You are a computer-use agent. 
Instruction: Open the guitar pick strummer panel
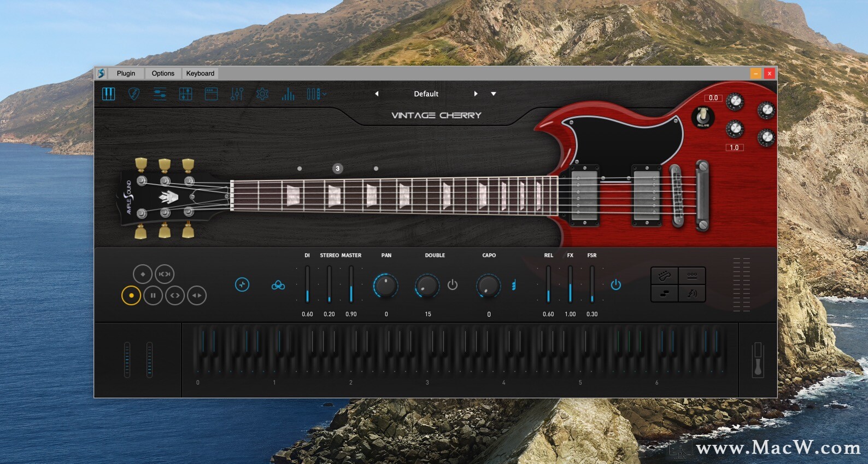[x=134, y=94]
